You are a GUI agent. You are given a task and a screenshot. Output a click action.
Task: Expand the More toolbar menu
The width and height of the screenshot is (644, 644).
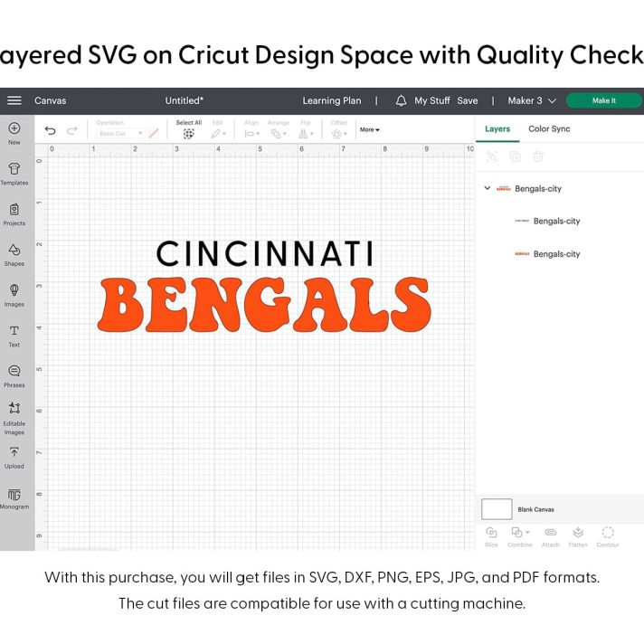click(x=370, y=129)
